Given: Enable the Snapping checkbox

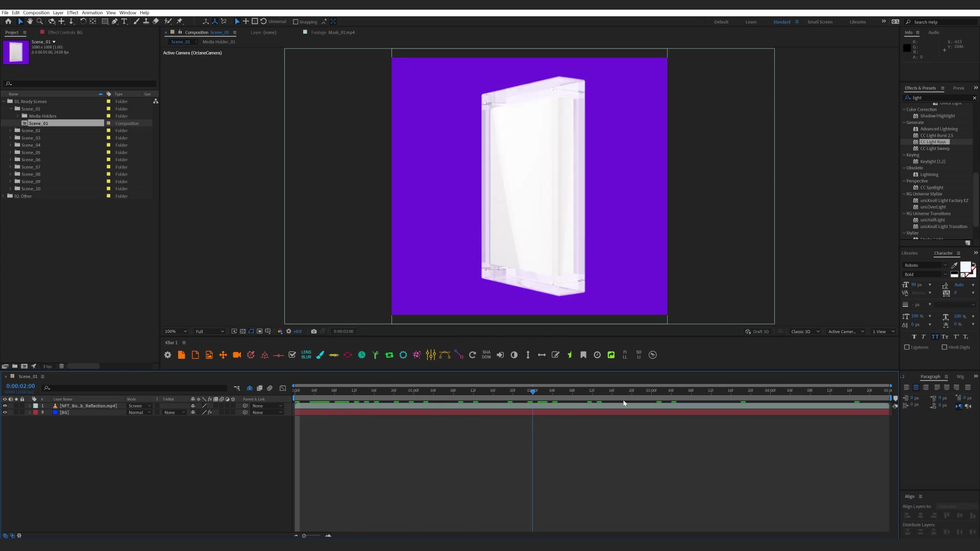Looking at the screenshot, I should 296,22.
